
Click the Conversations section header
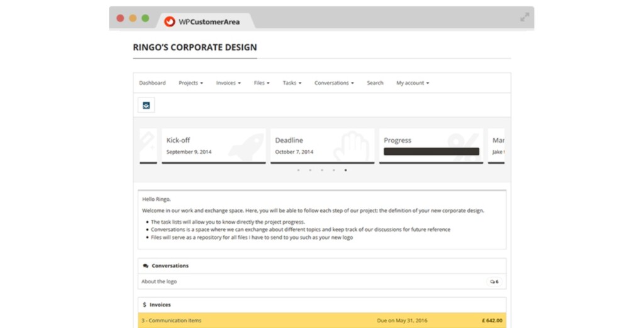(322, 266)
